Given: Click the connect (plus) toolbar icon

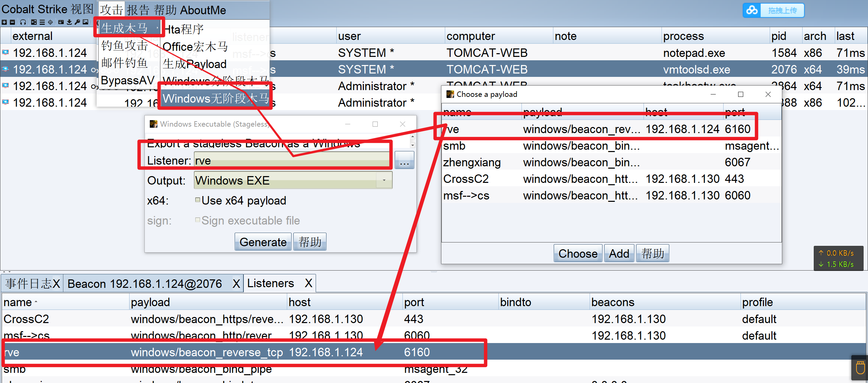Looking at the screenshot, I should point(4,22).
